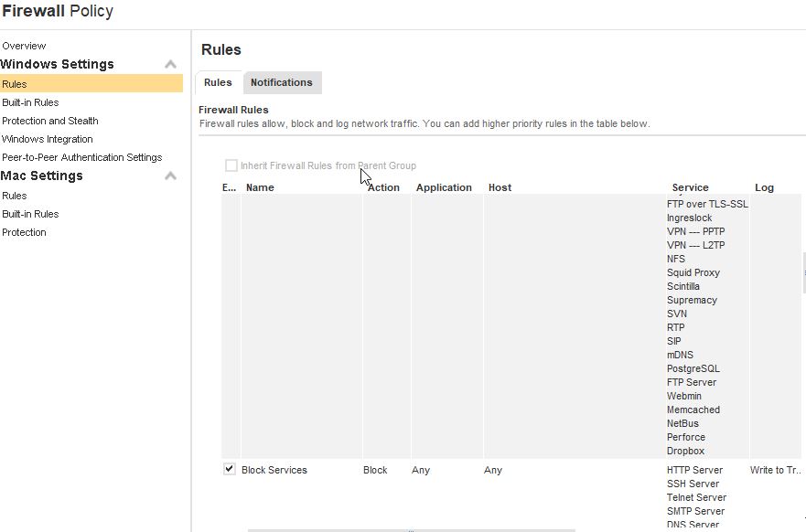Click the Ingreslock service entry
Viewport: 806px width, 532px height.
coord(689,218)
